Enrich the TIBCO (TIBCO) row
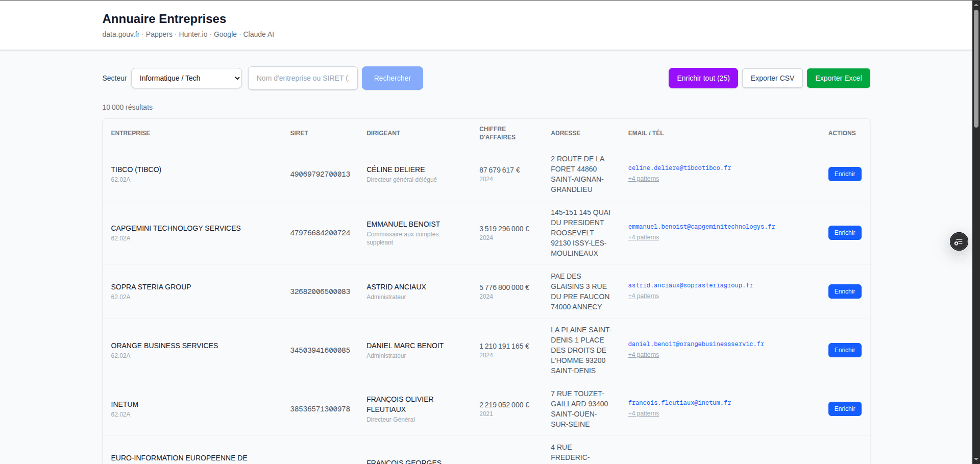The image size is (980, 464). coord(845,174)
